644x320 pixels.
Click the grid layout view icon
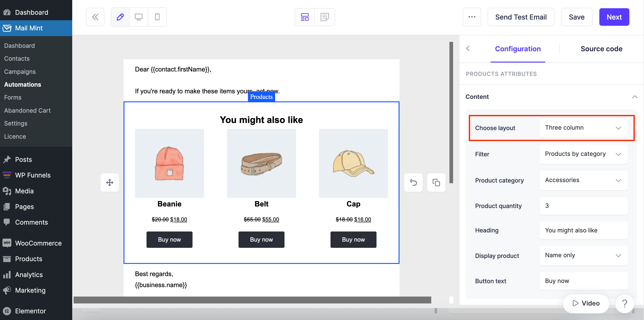click(x=306, y=17)
